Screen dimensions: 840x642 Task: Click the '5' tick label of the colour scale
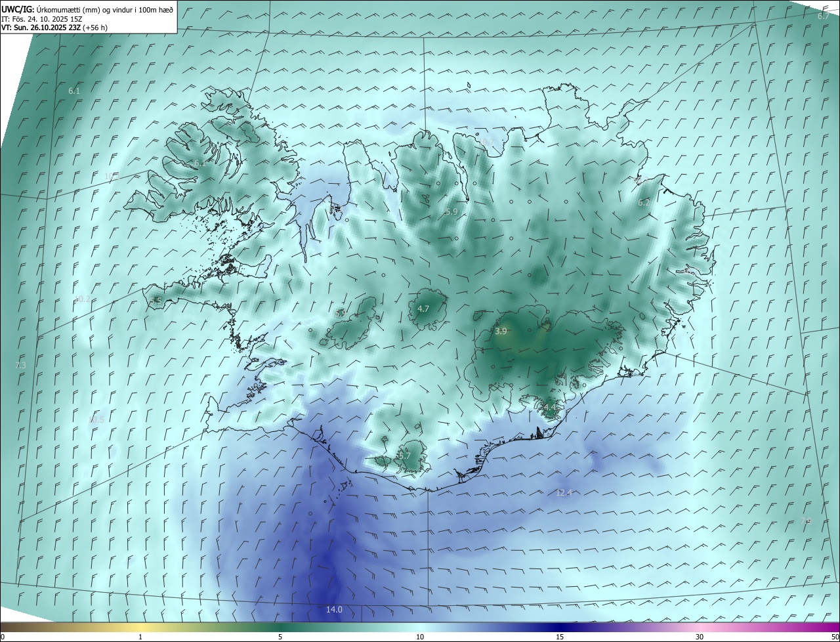(x=280, y=637)
